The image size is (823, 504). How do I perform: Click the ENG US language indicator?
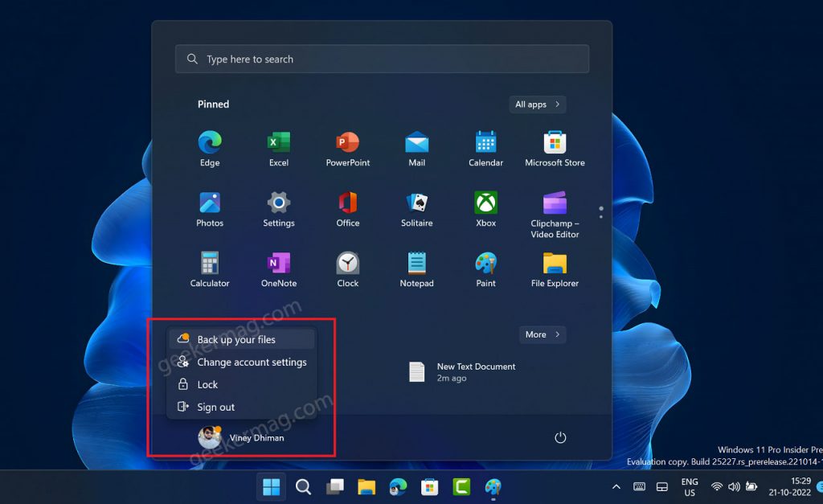(x=689, y=487)
